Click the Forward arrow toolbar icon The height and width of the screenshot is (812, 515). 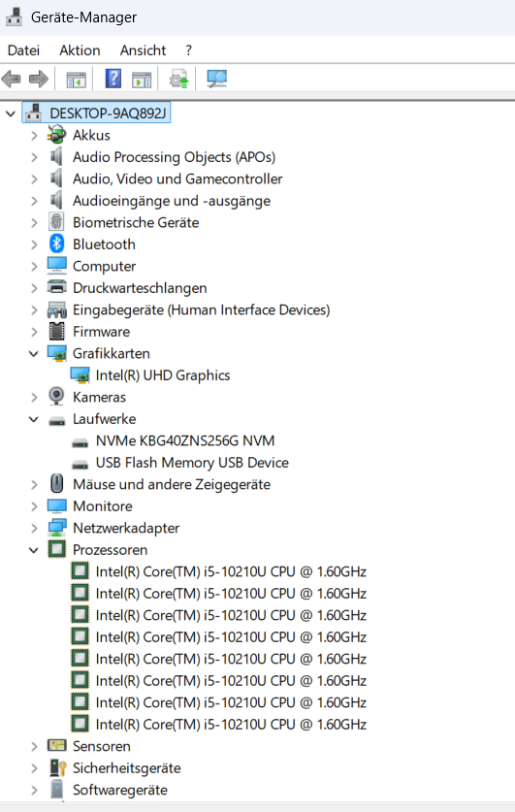click(x=39, y=80)
